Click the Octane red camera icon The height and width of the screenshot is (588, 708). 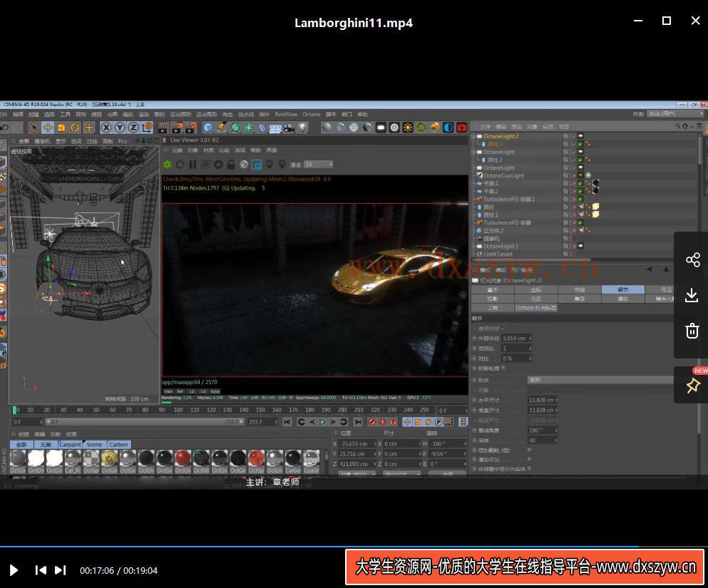[x=461, y=128]
